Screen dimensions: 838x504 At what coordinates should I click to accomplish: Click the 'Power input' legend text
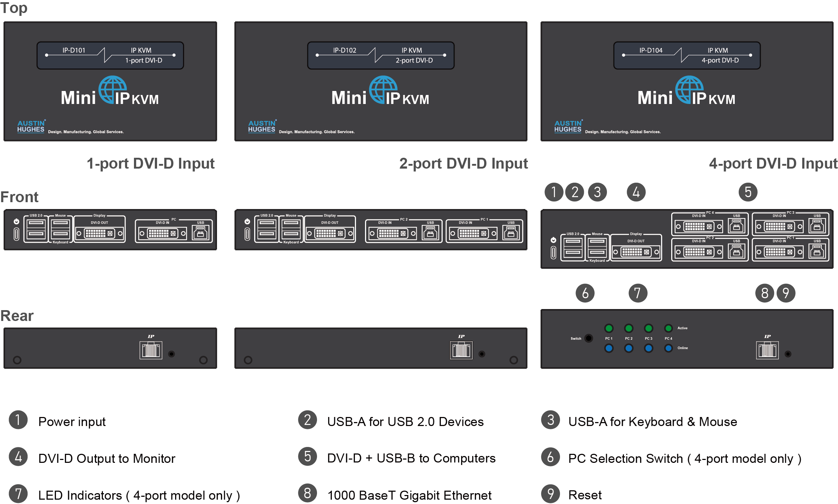[x=72, y=422]
